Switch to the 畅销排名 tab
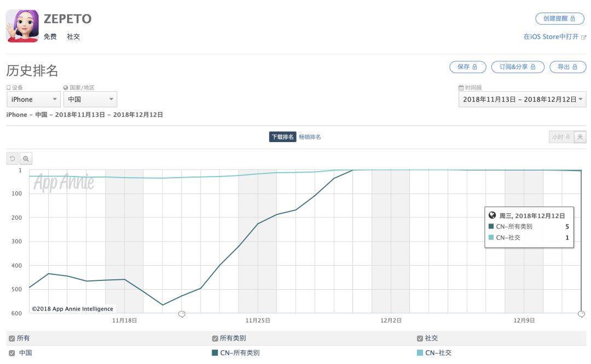The image size is (591, 364). click(310, 137)
